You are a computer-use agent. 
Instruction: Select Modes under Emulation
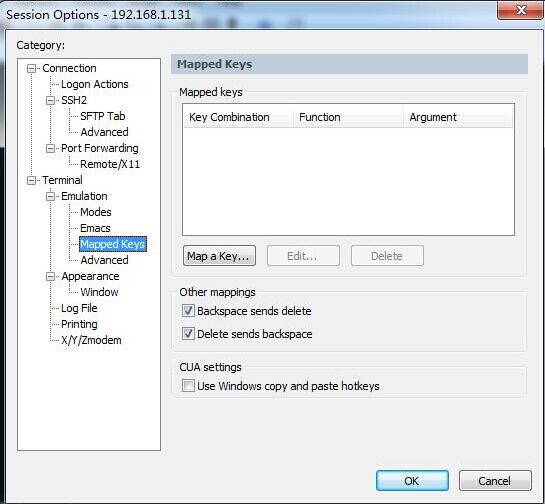[x=96, y=212]
